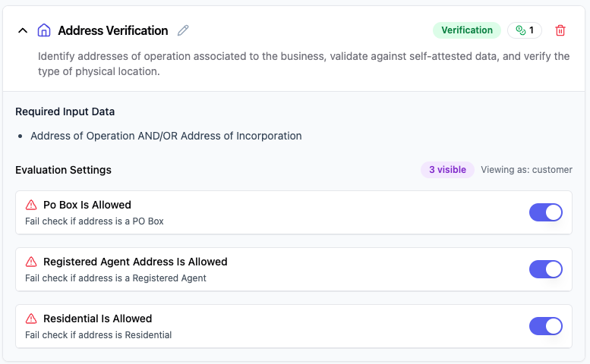Edit the title with the pencil icon
590x364 pixels.
point(183,30)
